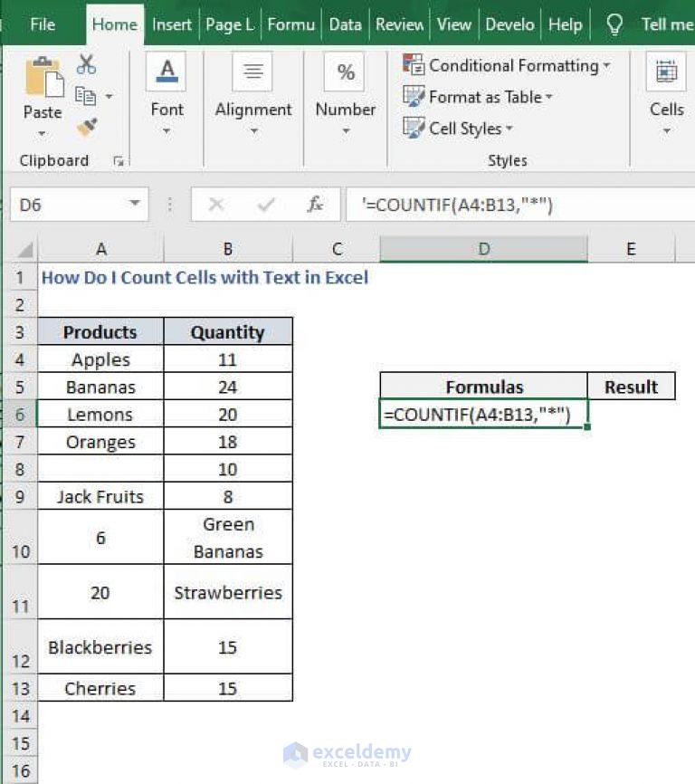The image size is (695, 784).
Task: Open the Cell Styles dropdown
Action: coord(458,128)
